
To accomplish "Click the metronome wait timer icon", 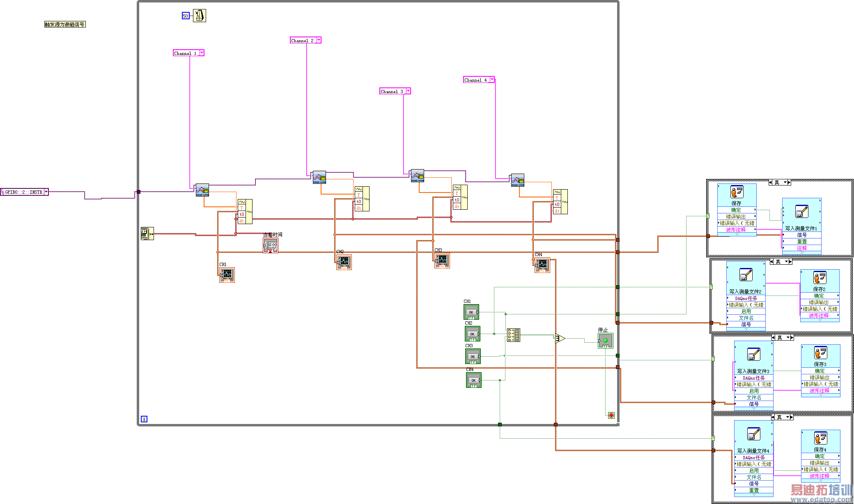I will point(200,16).
